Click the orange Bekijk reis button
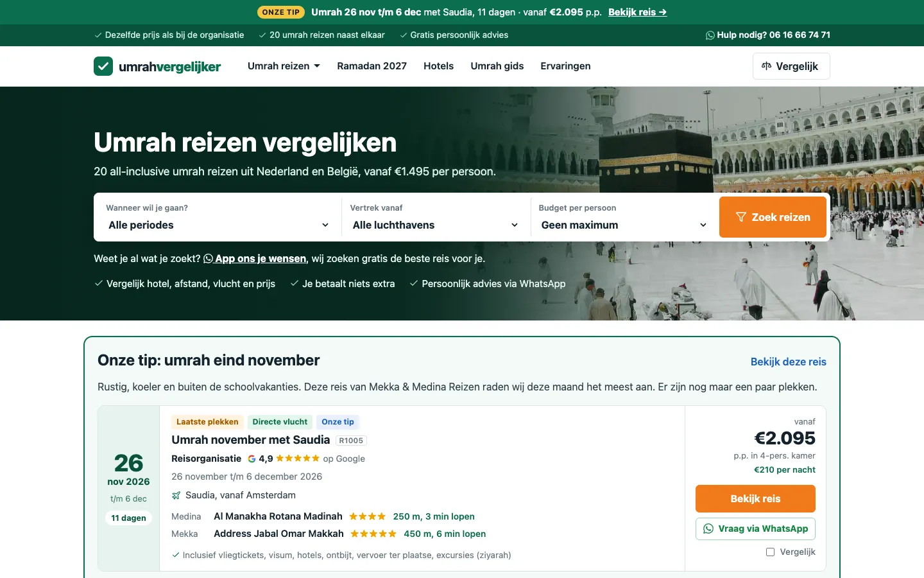 click(x=755, y=498)
